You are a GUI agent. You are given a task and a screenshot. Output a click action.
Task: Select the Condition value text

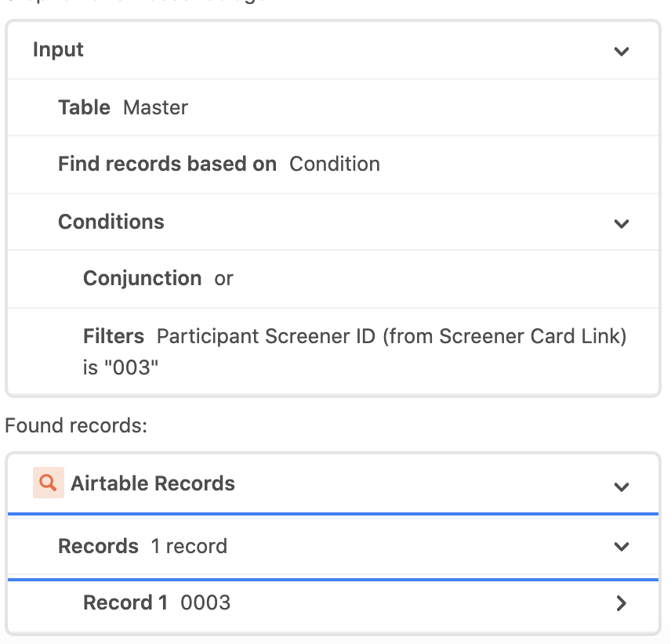(x=335, y=164)
